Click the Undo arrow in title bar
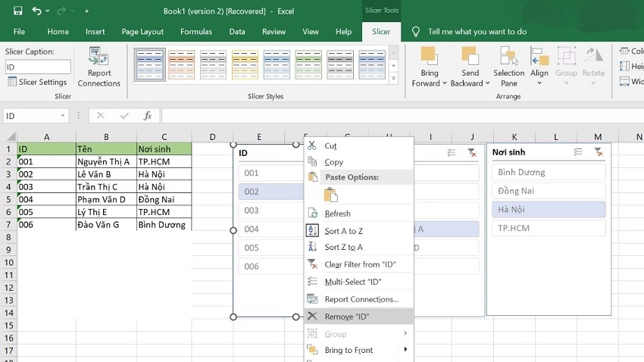Viewport: 644px width, 362px height. coord(37,11)
